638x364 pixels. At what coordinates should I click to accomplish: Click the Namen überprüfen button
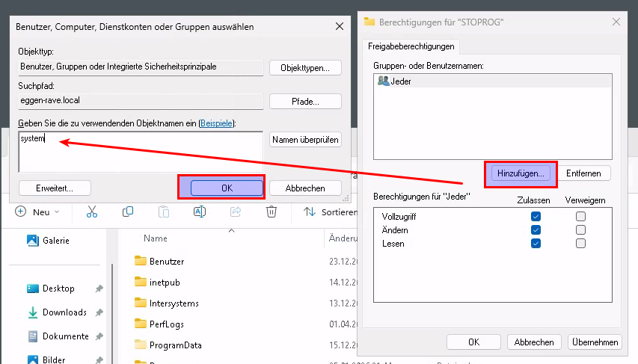305,139
